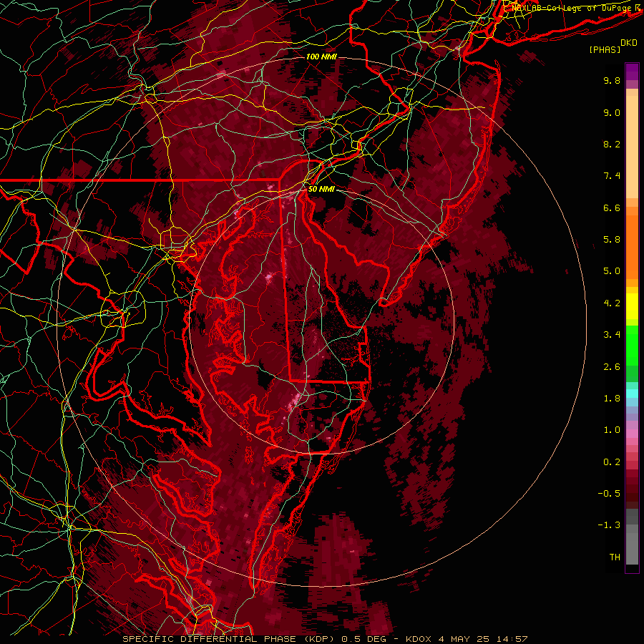Click the TH threshold label
The width and height of the screenshot is (644, 644).
(x=615, y=557)
